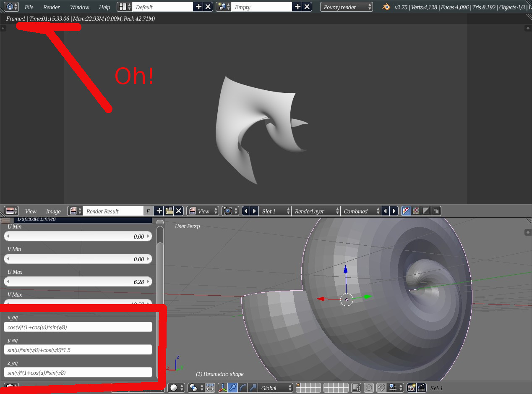Expand the Combined render pass dropdown
Screen dimensions: 532x394
[x=360, y=211]
